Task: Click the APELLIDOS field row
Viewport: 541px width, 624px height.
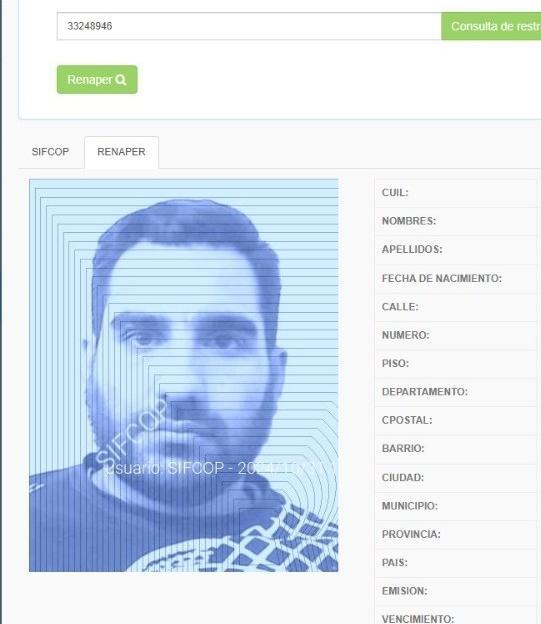Action: point(458,250)
